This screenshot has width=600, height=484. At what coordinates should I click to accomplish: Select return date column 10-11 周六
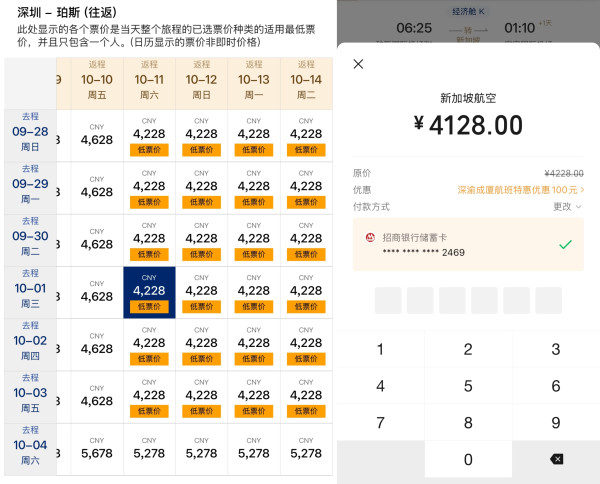pyautogui.click(x=149, y=83)
